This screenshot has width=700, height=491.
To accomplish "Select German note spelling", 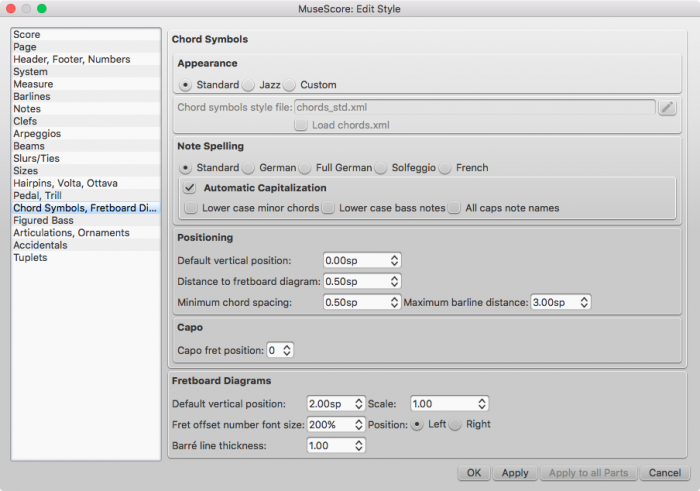I will (x=248, y=168).
